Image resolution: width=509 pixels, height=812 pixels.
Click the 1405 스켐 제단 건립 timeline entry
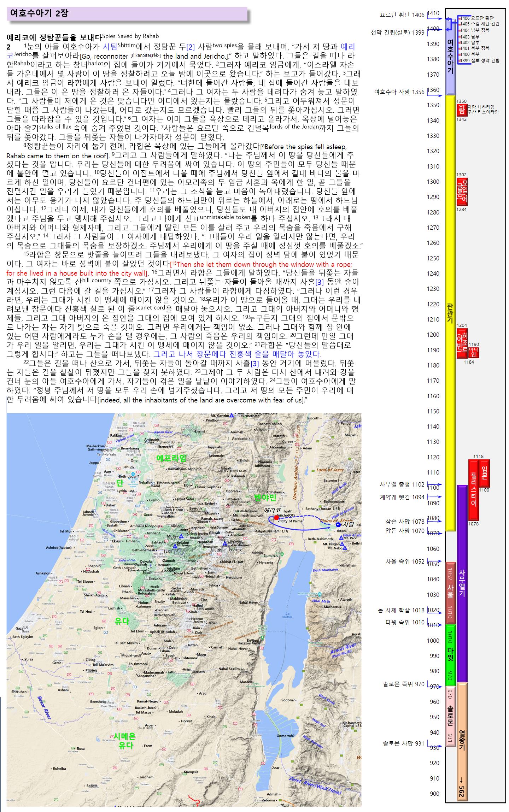point(480,24)
